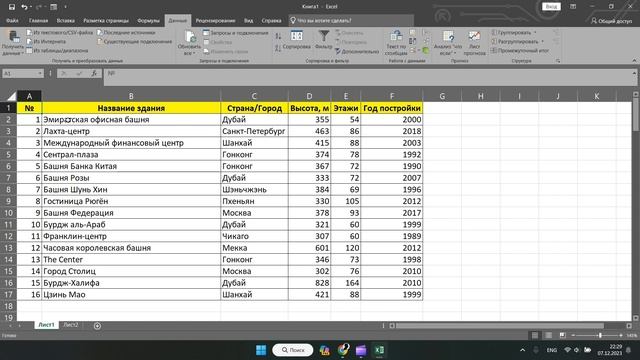Open Excel from the taskbar
Viewport: 640px width, 360px height.
[x=379, y=350]
